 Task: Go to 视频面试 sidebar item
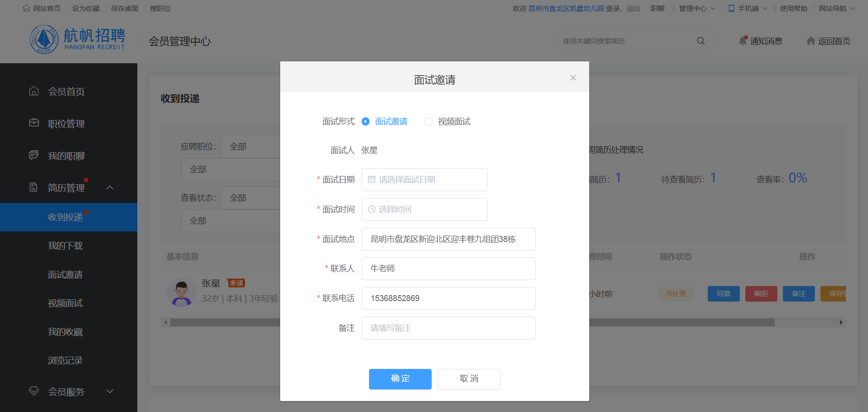[65, 303]
